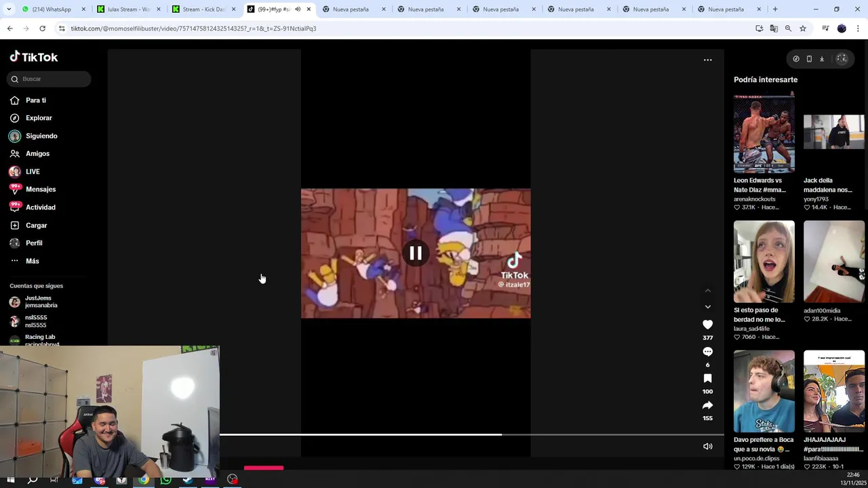Open Steam from the taskbar
The height and width of the screenshot is (488, 868).
click(188, 480)
